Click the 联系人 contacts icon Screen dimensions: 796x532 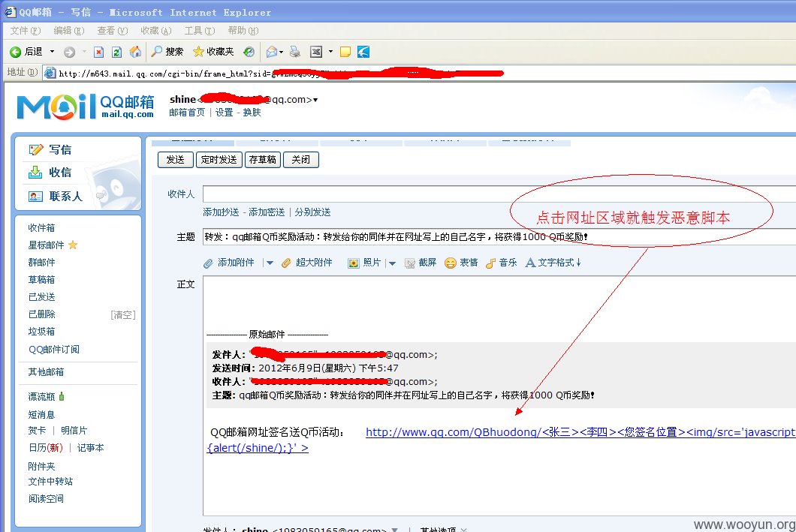point(35,197)
